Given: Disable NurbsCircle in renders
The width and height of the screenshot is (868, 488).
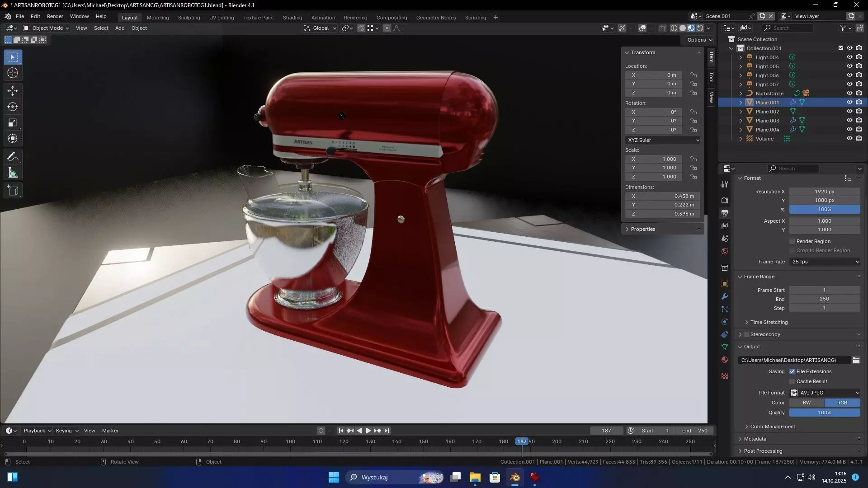Looking at the screenshot, I should pos(859,94).
